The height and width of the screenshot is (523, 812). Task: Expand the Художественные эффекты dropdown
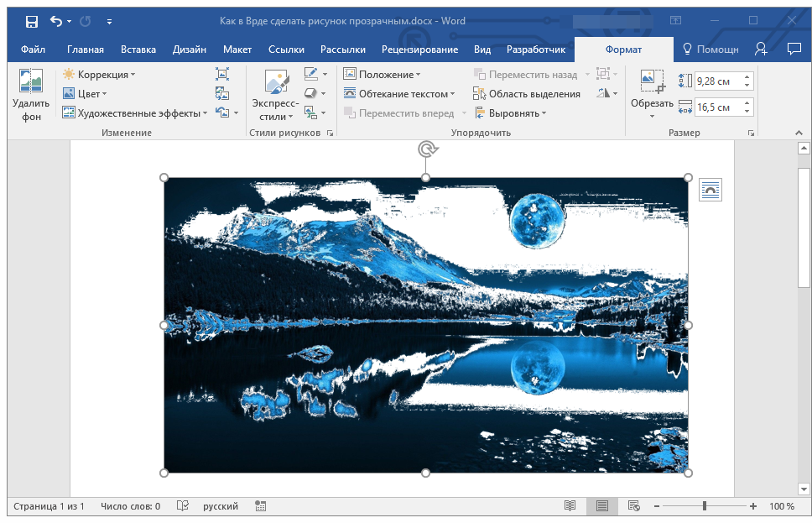tap(136, 113)
